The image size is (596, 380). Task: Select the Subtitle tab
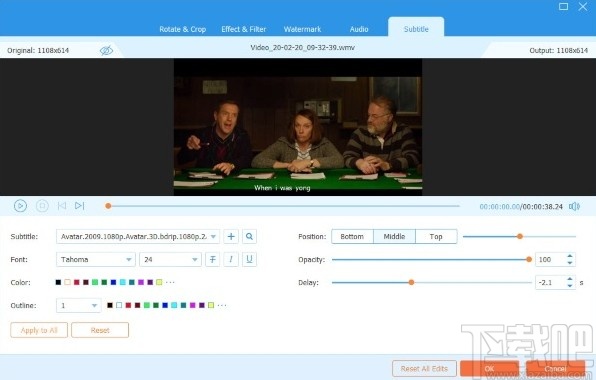pyautogui.click(x=416, y=29)
